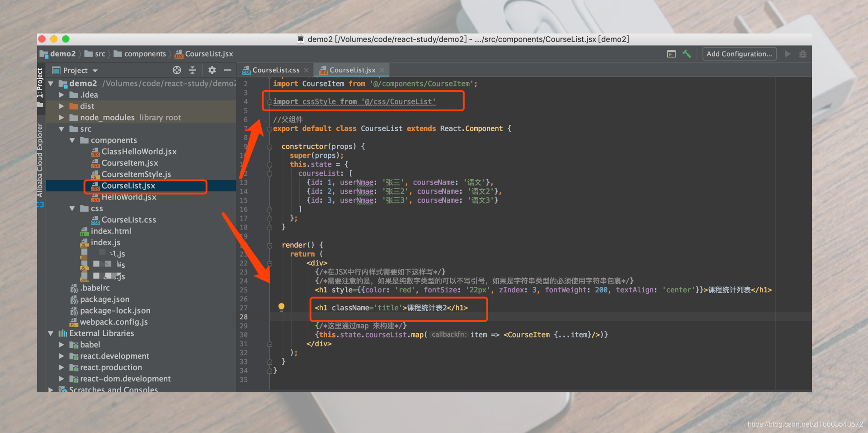Click the h1 className='title' code line
This screenshot has height=433, width=868.
click(x=392, y=308)
